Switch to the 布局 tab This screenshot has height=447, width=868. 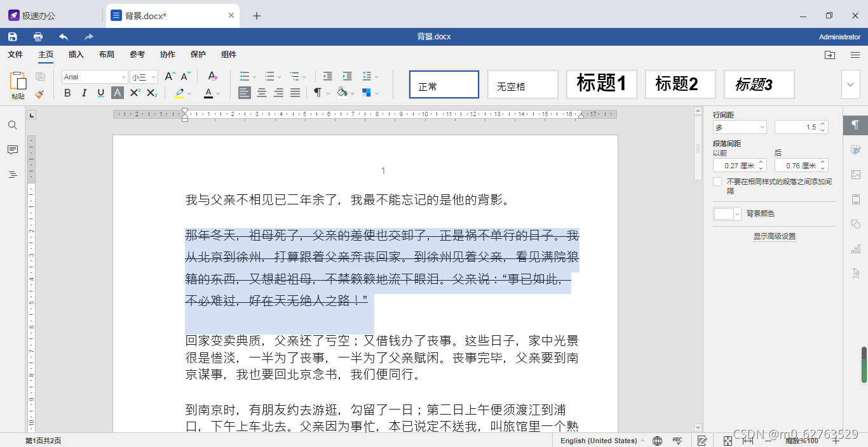click(x=107, y=55)
